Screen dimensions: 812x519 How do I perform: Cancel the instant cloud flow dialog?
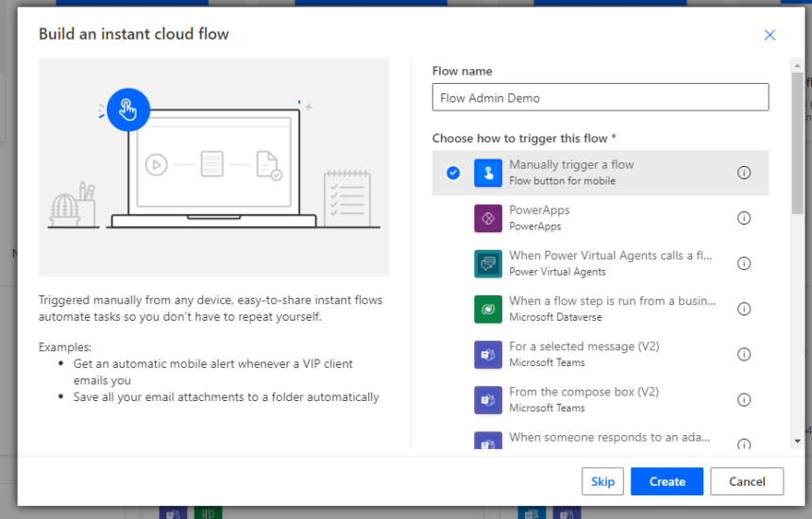click(747, 481)
